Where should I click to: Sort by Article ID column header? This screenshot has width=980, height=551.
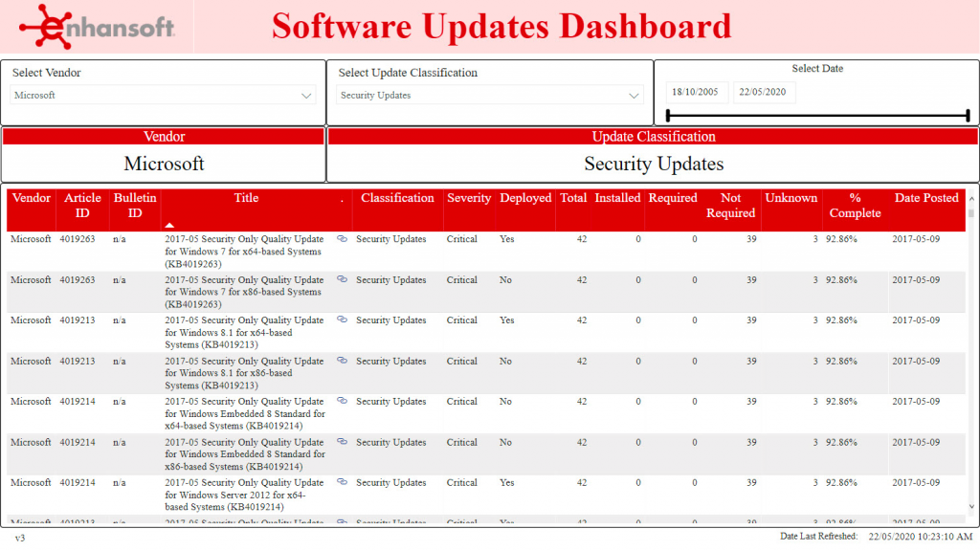(82, 206)
